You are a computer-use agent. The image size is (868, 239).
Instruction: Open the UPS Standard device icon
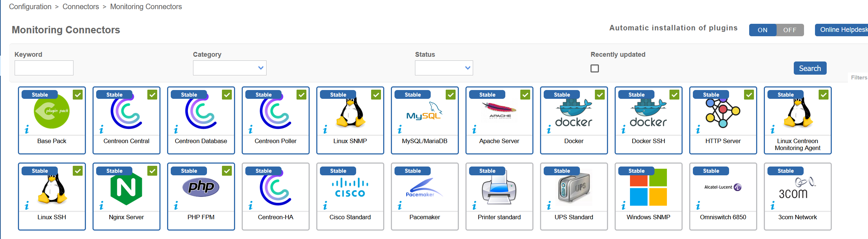[574, 187]
